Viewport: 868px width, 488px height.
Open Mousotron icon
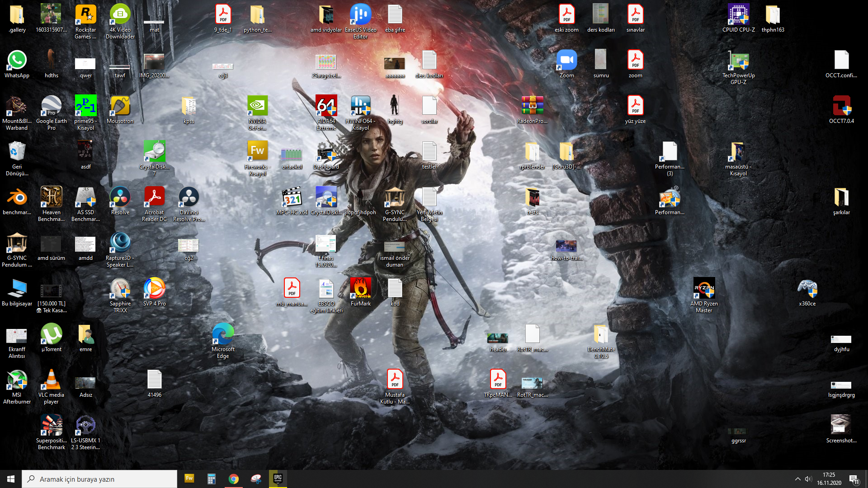tap(120, 110)
